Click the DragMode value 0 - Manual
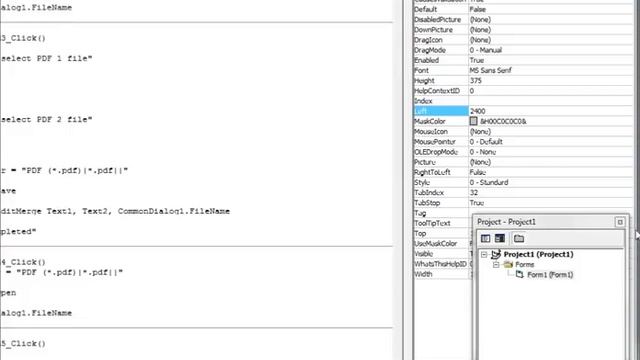This screenshot has height=360, width=640. [486, 50]
